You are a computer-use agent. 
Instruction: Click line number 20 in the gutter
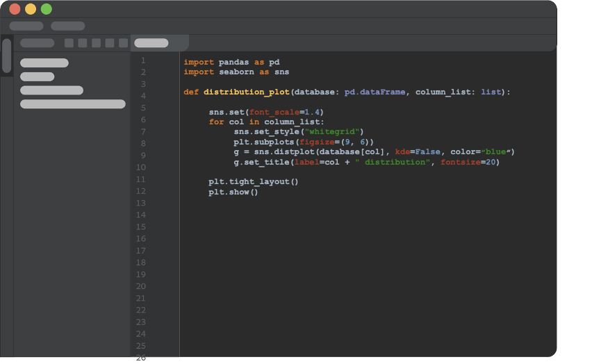tap(141, 286)
